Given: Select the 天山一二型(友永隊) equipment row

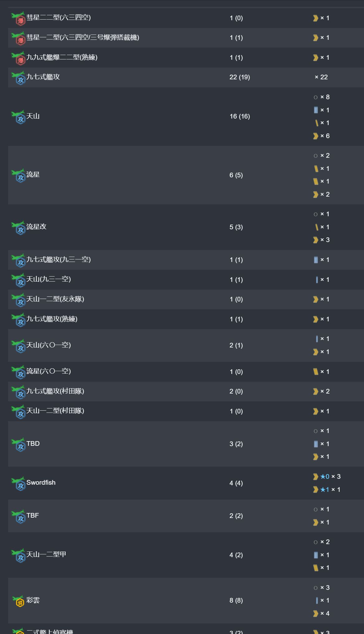Looking at the screenshot, I should [186, 299].
